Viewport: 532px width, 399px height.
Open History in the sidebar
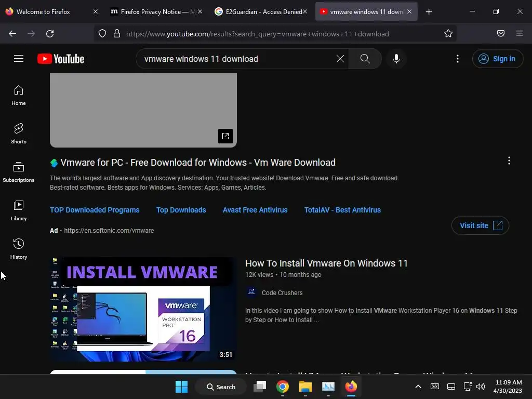[x=19, y=249]
